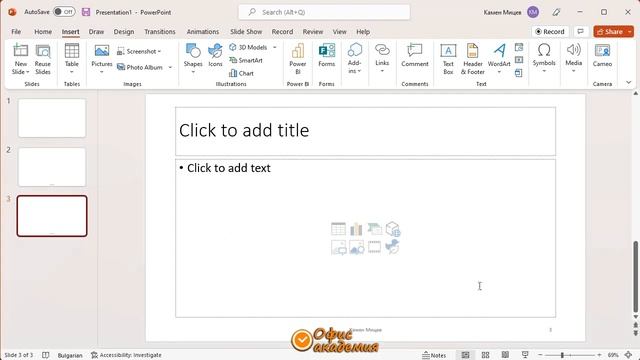Open Symbols menu
Image resolution: width=640 pixels, height=360 pixels.
[544, 58]
